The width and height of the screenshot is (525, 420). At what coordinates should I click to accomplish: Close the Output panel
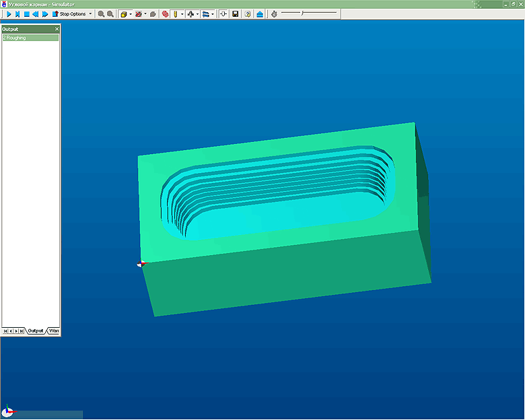57,29
